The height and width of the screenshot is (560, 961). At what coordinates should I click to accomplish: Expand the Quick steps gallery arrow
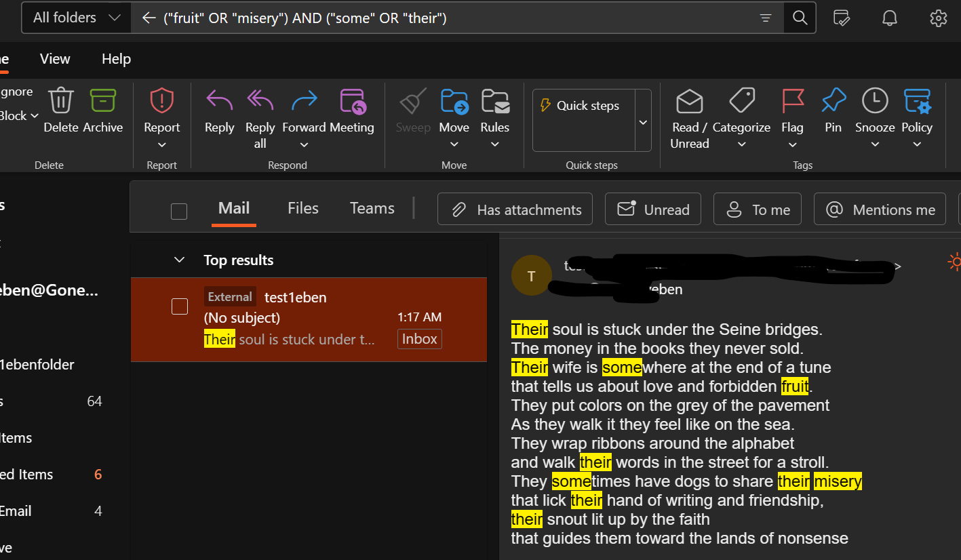coord(644,121)
